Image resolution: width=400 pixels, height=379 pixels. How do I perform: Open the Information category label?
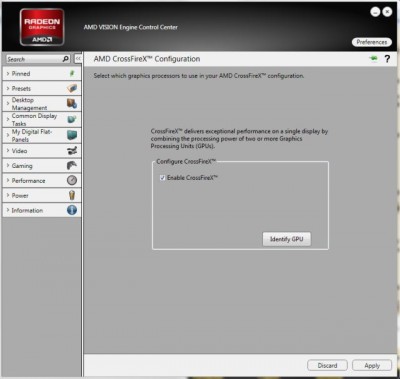pyautogui.click(x=27, y=210)
